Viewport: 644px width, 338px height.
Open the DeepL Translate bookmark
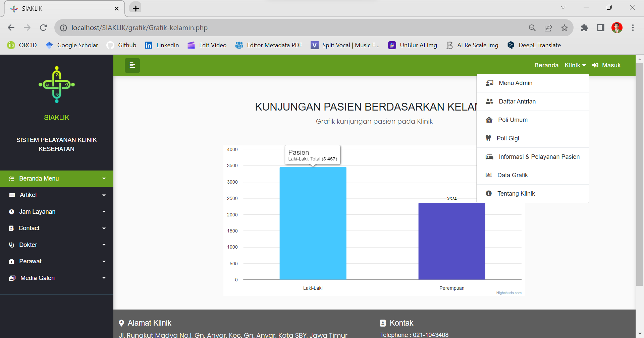pyautogui.click(x=534, y=45)
